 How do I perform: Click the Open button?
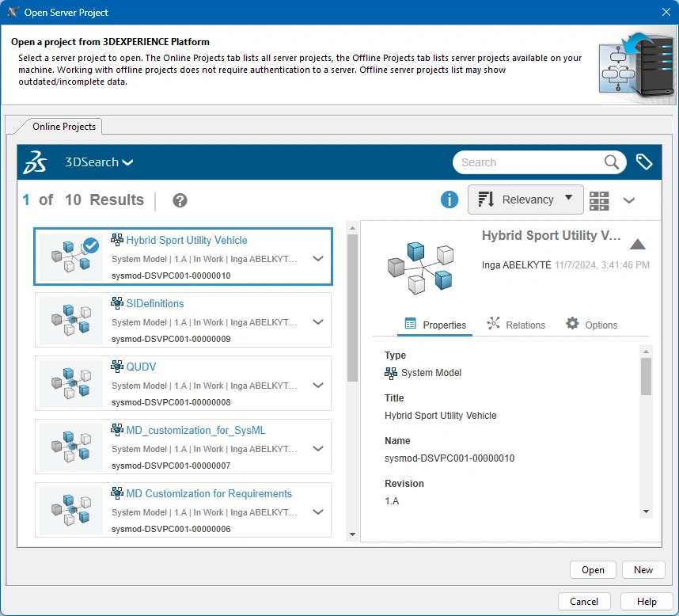pos(593,569)
